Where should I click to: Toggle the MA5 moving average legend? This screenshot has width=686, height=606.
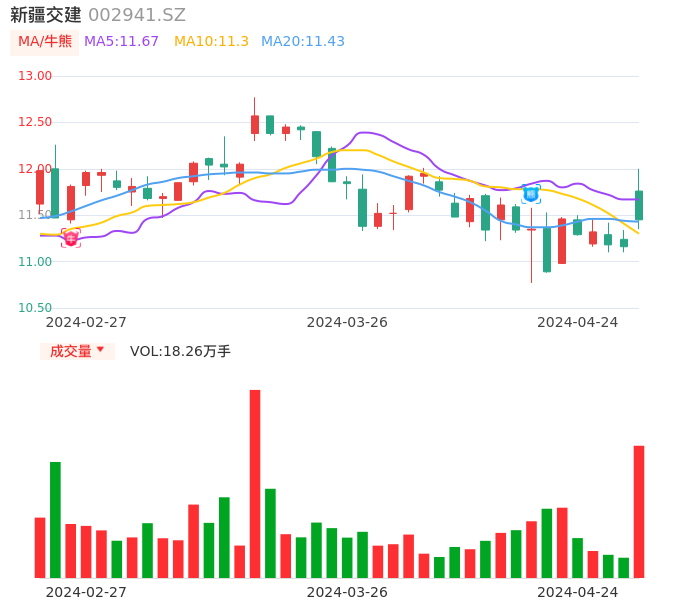click(121, 42)
